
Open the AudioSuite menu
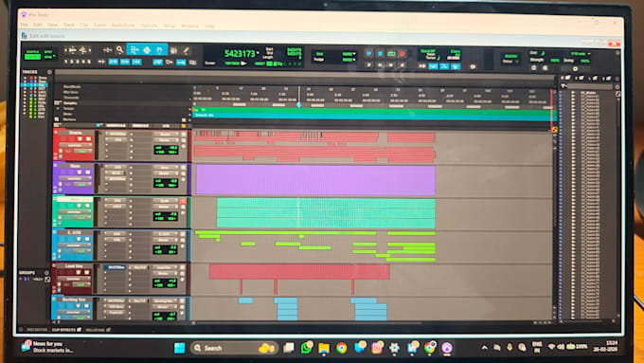123,25
